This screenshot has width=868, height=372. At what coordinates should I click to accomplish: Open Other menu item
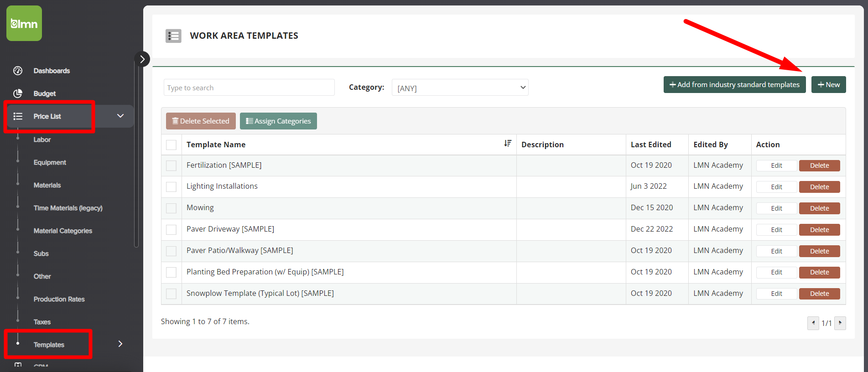pyautogui.click(x=42, y=276)
